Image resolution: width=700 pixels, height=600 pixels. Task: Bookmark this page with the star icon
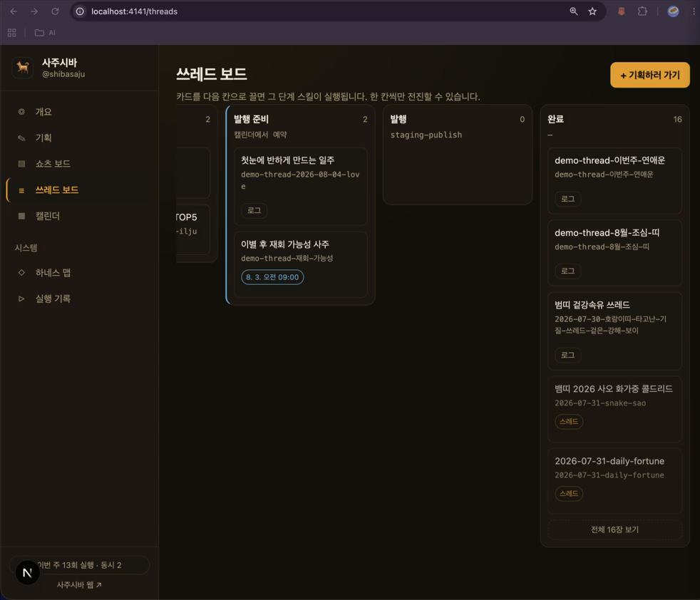592,11
